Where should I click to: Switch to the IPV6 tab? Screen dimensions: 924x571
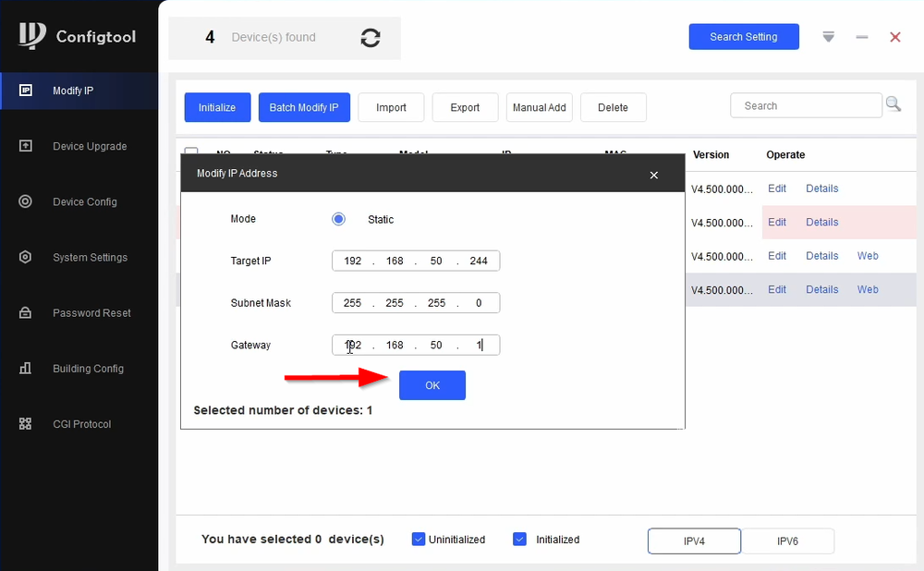[x=788, y=541]
